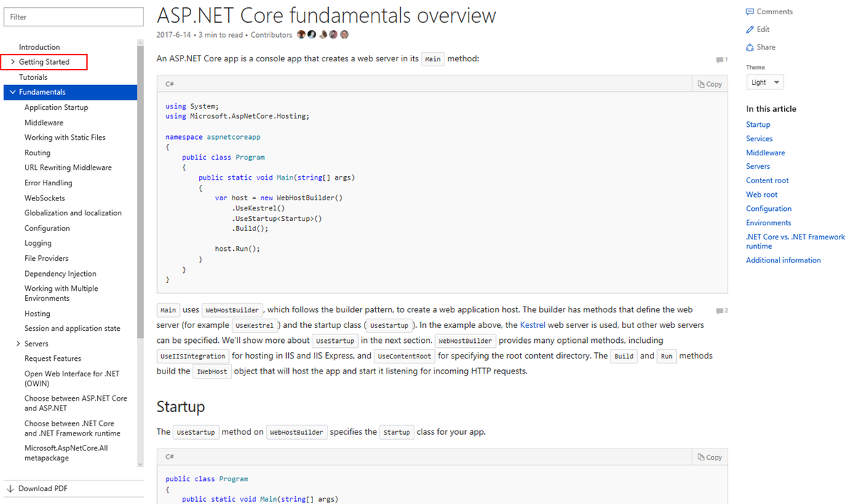This screenshot has height=504, width=856.
Task: Jump to .NET Core vs. .NET Framework runtime
Action: [x=795, y=242]
